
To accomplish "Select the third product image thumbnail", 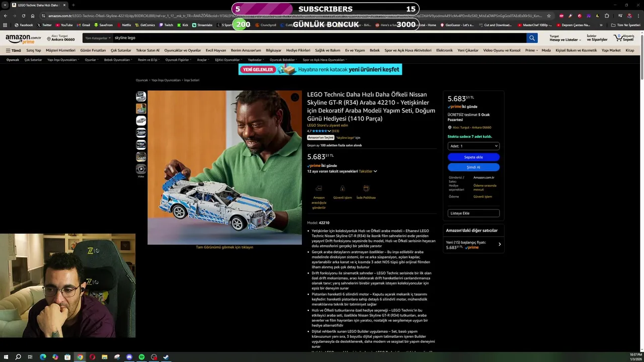I will 141,121.
